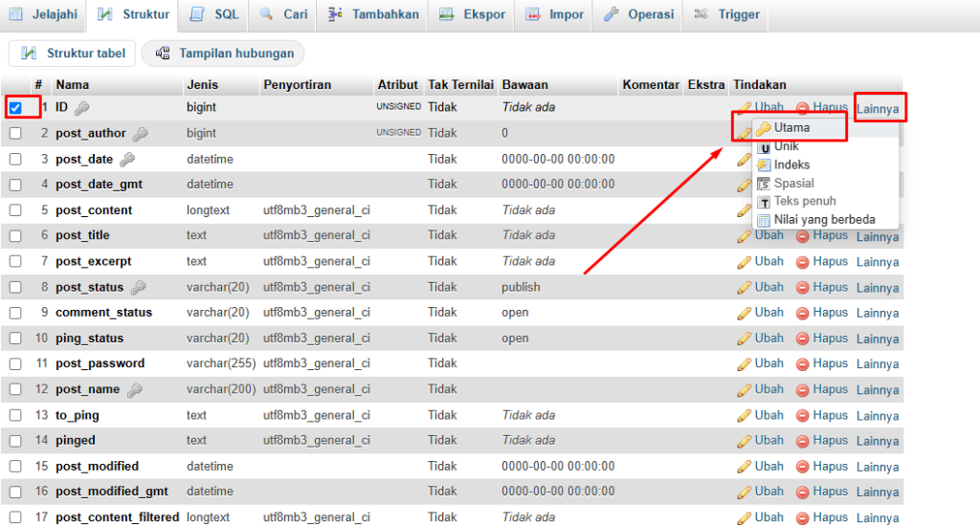Tick the post_content row checkbox
The height and width of the screenshot is (526, 980).
pos(15,210)
